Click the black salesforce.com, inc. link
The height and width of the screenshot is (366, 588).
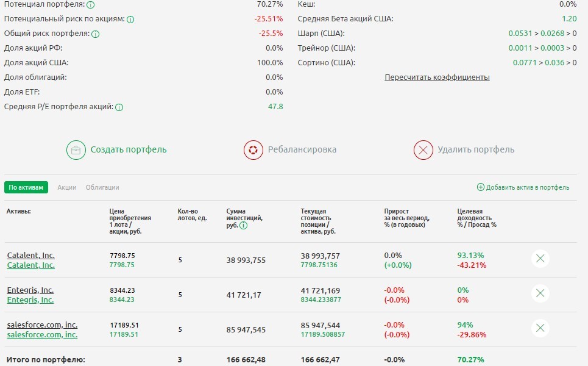coord(42,325)
